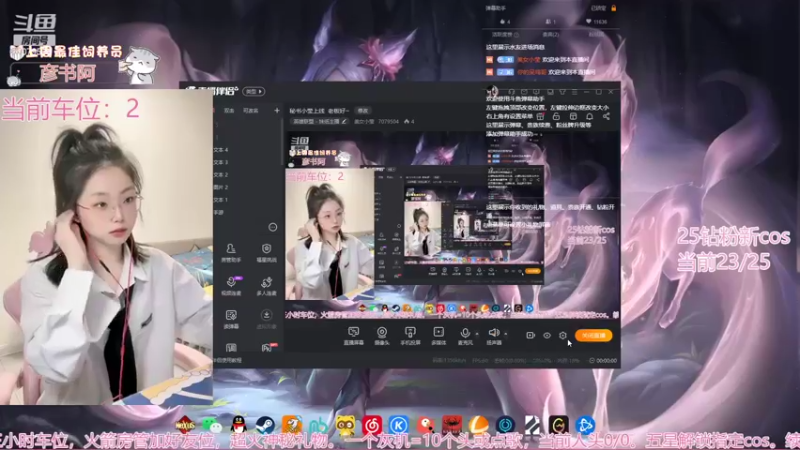Screen dimensions: 800x450
Task: Toggle the orange lock icon in top overlay
Action: [x=613, y=8]
